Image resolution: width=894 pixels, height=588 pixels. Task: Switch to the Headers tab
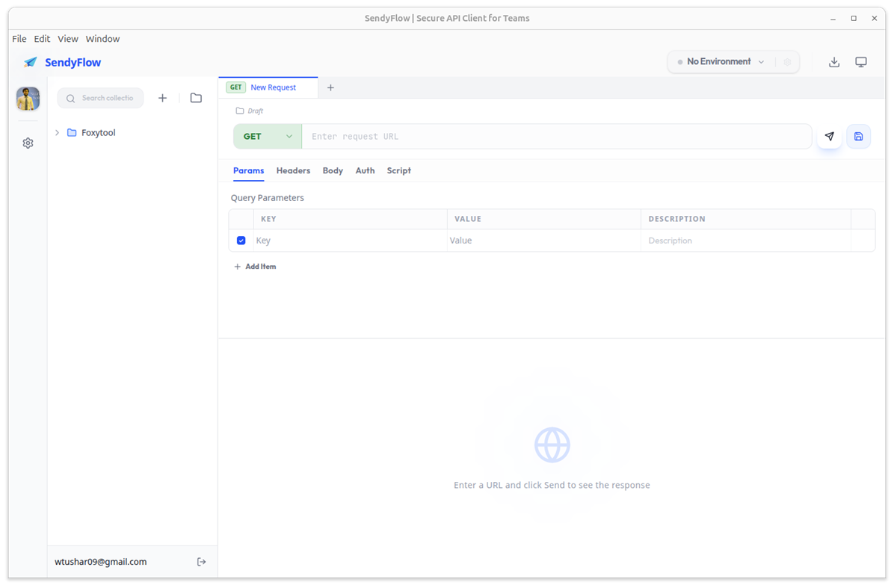293,170
